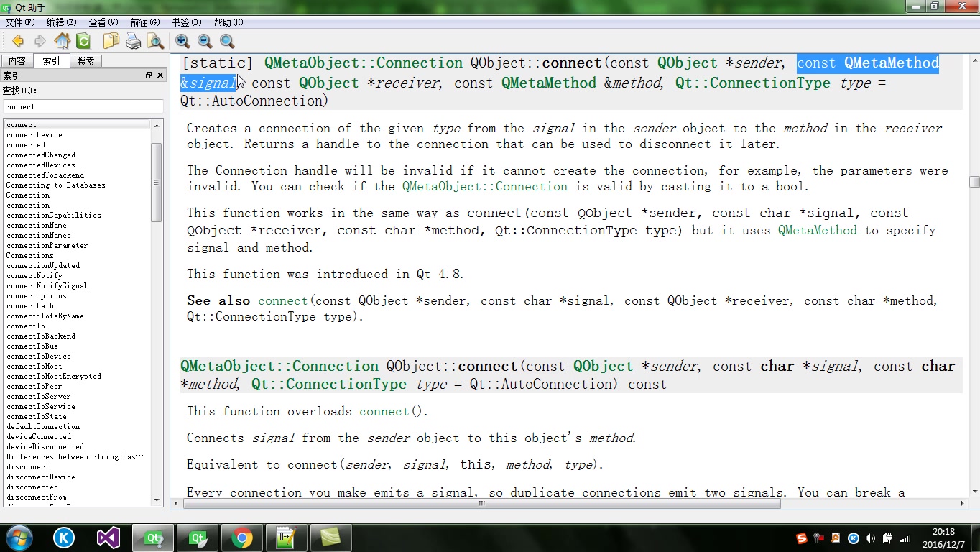
Task: Select index entry Differences between String-Bas…
Action: 75,457
